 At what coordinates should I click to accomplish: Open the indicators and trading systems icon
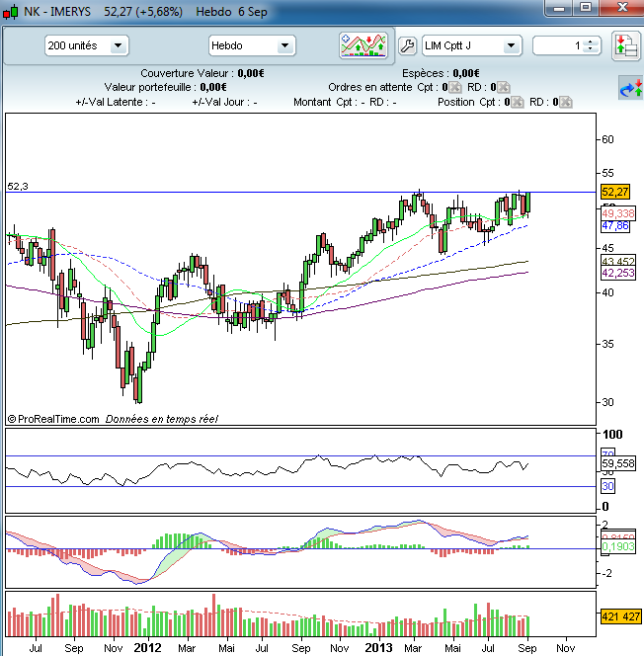[x=363, y=45]
